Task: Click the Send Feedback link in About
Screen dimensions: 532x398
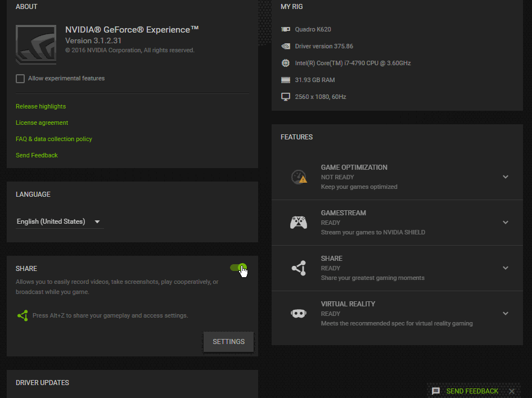Action: tap(37, 155)
